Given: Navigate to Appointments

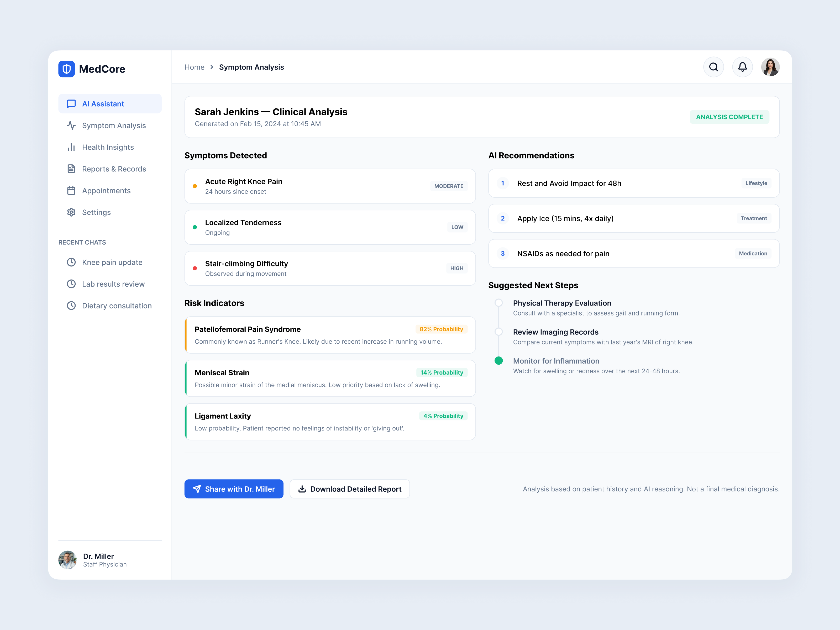Looking at the screenshot, I should [x=110, y=190].
